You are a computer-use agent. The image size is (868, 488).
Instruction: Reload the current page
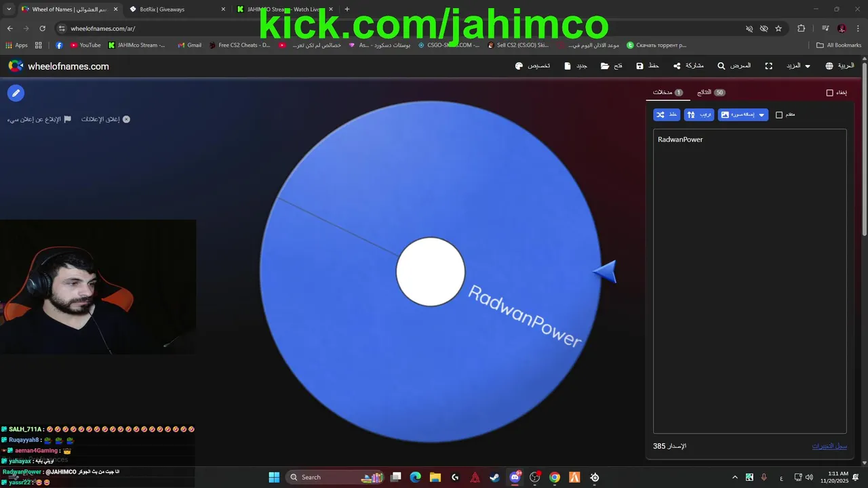(43, 28)
